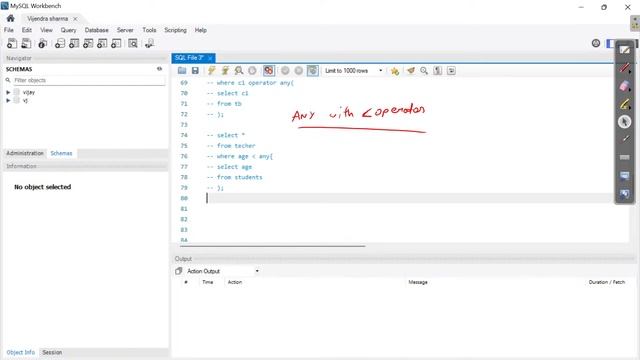Click the schemas refresh icon
The height and width of the screenshot is (360, 640).
tap(160, 69)
